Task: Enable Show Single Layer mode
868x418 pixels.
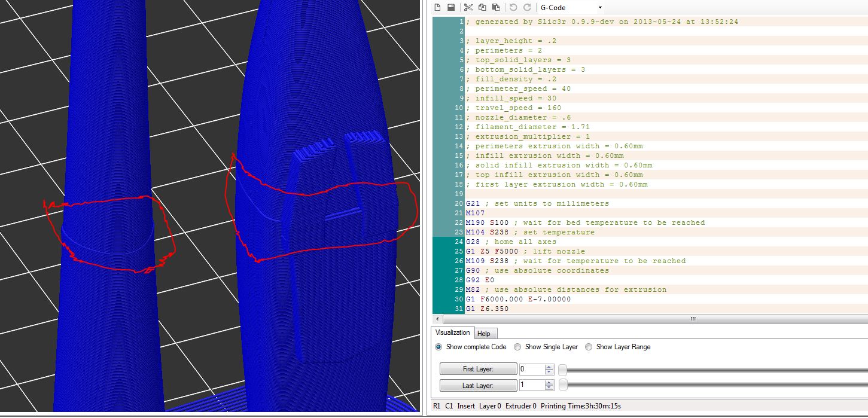Action: [x=517, y=347]
